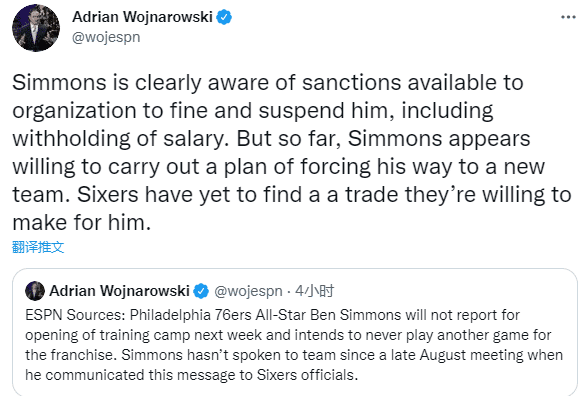This screenshot has height=396, width=583.
Task: Click the blue verified badge beside the name
Action: 224,17
